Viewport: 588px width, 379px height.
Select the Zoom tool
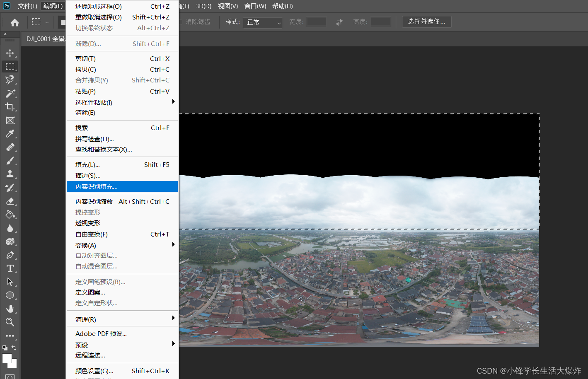click(10, 322)
